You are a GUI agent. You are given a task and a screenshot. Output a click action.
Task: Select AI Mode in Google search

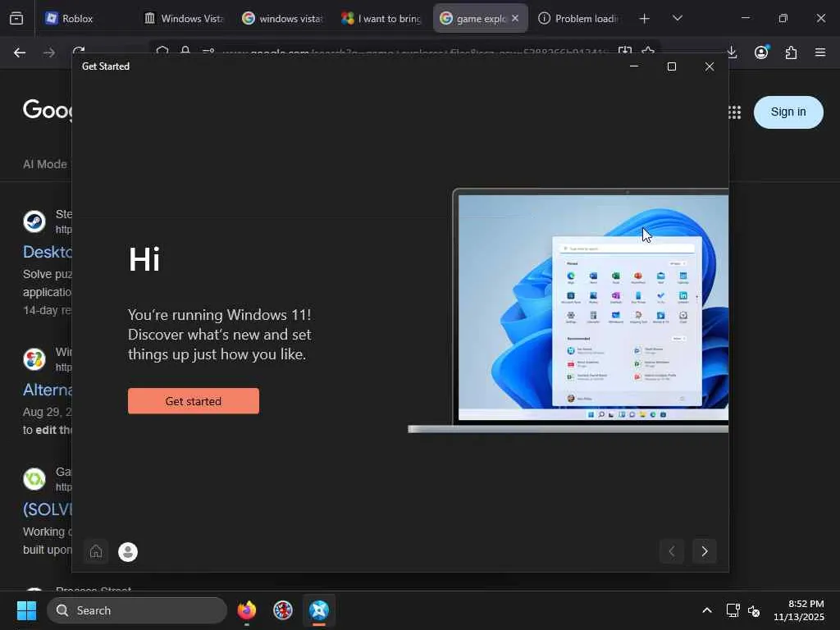point(45,164)
